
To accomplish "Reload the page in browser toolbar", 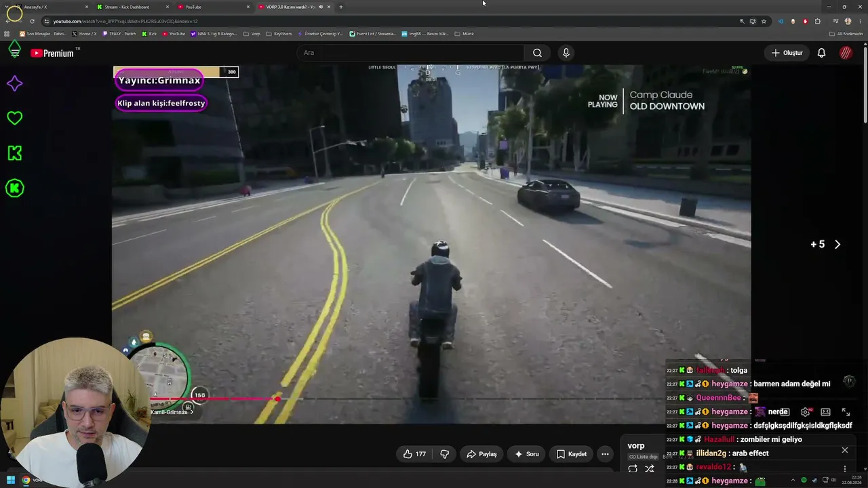I will (31, 21).
